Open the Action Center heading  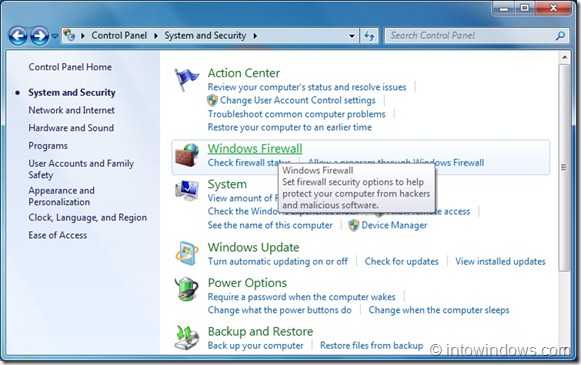pyautogui.click(x=244, y=73)
